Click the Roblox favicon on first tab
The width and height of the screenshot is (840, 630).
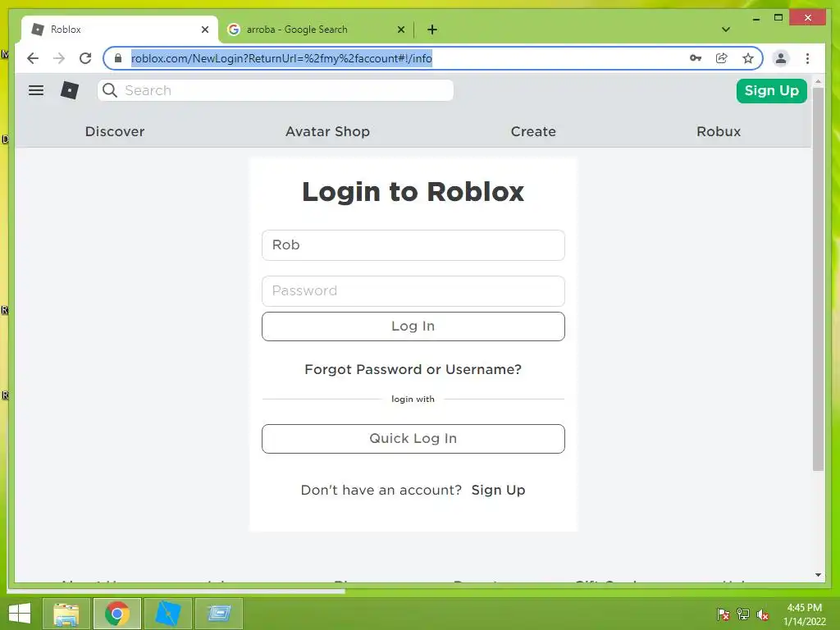[38, 30]
